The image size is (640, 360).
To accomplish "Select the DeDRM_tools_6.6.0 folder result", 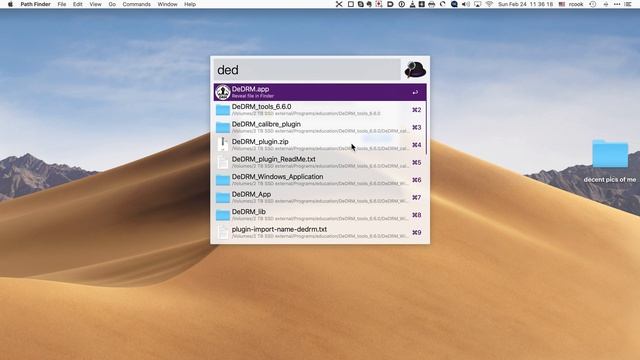I will tap(320, 110).
